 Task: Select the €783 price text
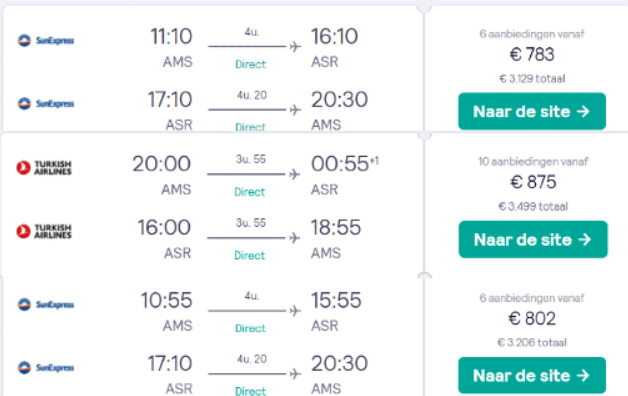tap(532, 54)
